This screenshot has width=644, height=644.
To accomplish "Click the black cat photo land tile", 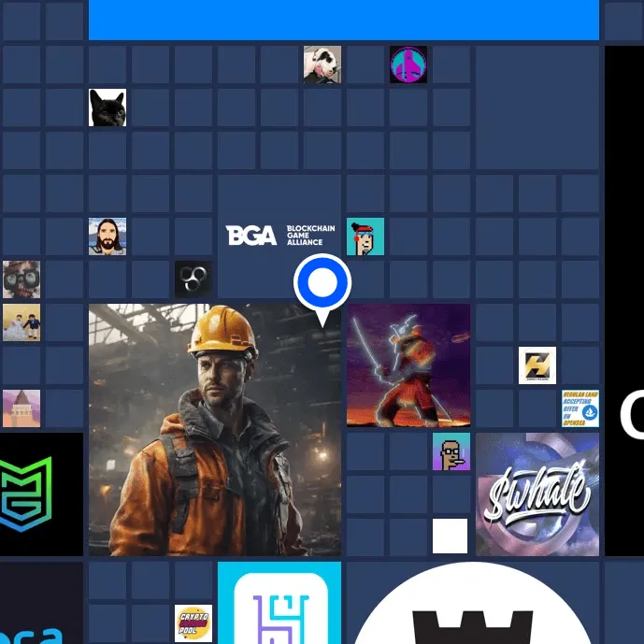I will [x=107, y=107].
